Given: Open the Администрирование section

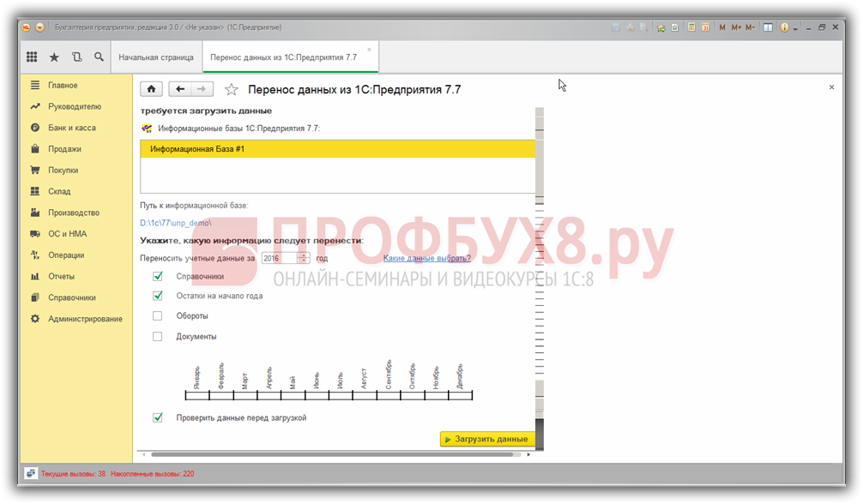Looking at the screenshot, I should click(85, 319).
